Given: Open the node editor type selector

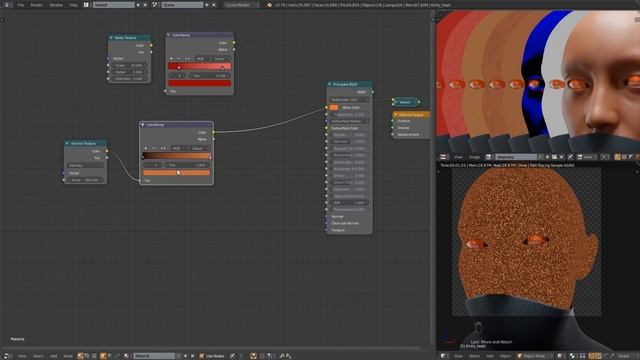Looking at the screenshot, I should 8,356.
